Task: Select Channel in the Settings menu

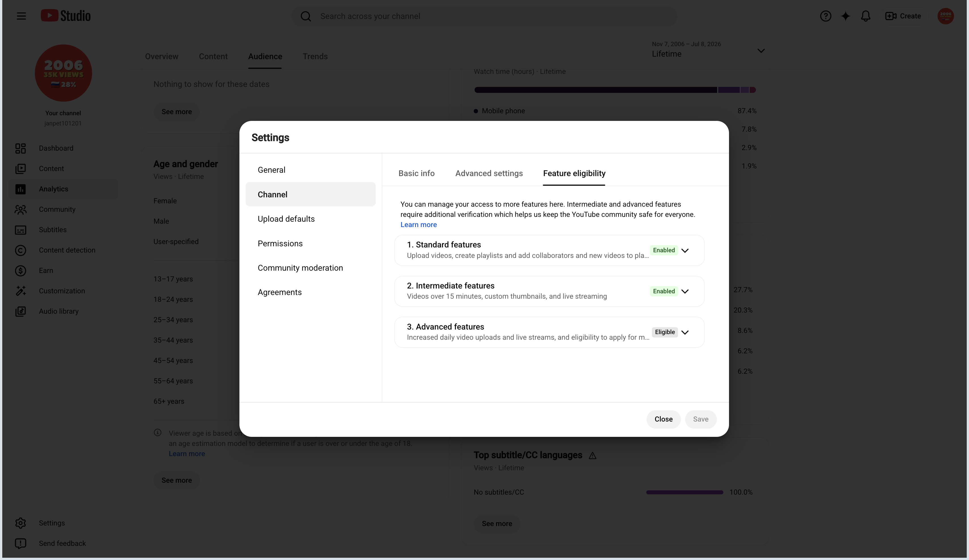Action: pyautogui.click(x=310, y=194)
